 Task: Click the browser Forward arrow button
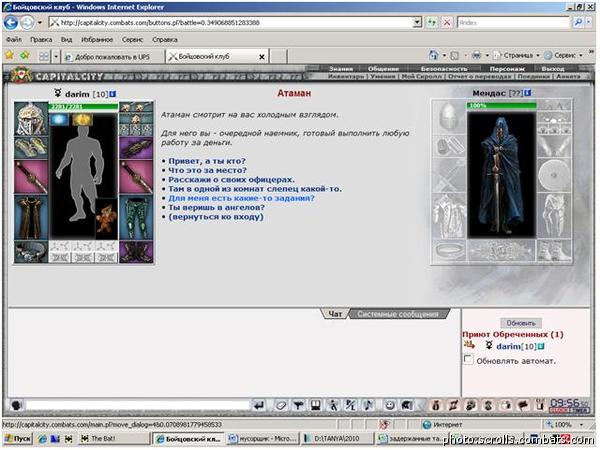(x=27, y=23)
